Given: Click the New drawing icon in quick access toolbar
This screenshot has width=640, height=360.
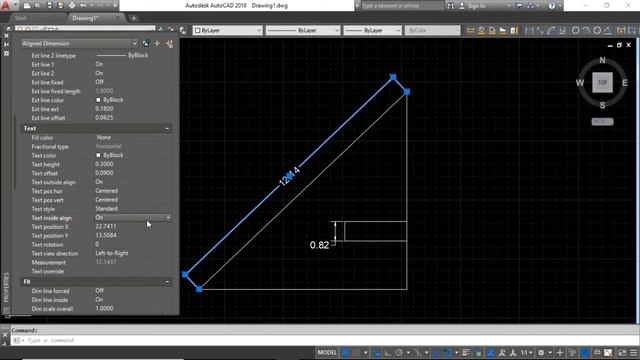Looking at the screenshot, I should (x=27, y=6).
